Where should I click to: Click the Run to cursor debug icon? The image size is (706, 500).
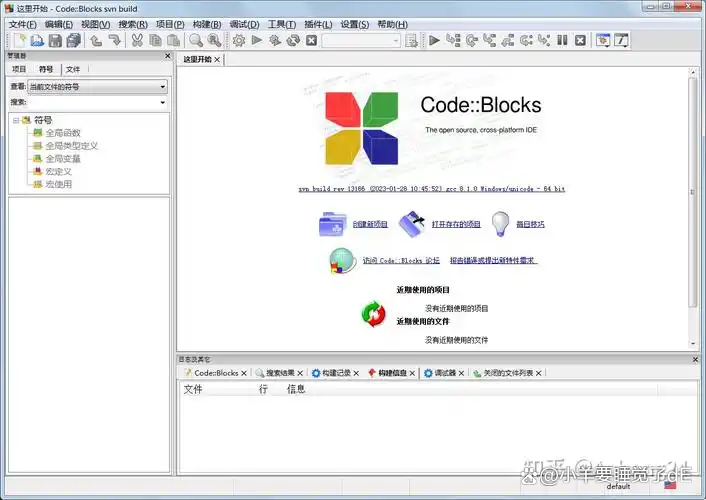[x=453, y=41]
